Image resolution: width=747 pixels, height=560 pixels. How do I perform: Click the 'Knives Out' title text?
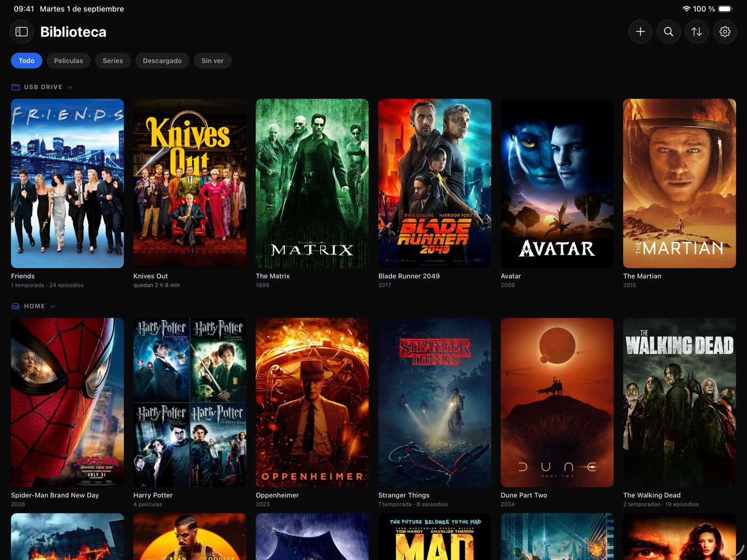click(x=150, y=276)
